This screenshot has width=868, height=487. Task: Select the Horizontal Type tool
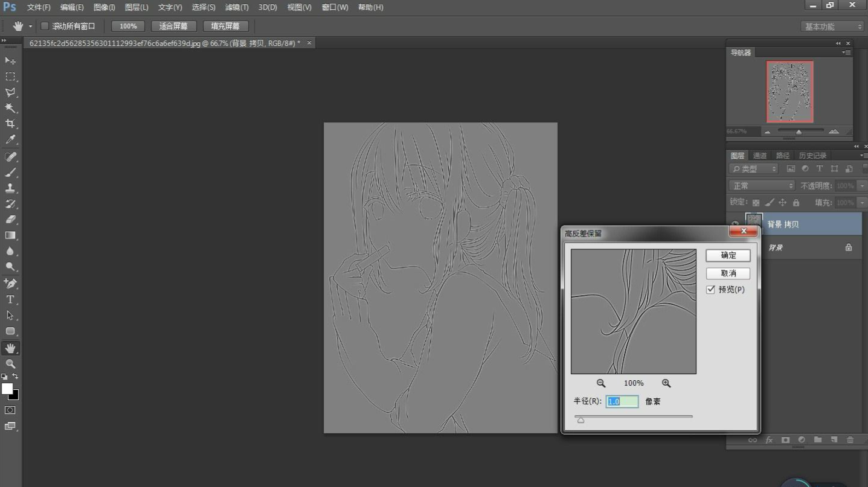tap(10, 299)
